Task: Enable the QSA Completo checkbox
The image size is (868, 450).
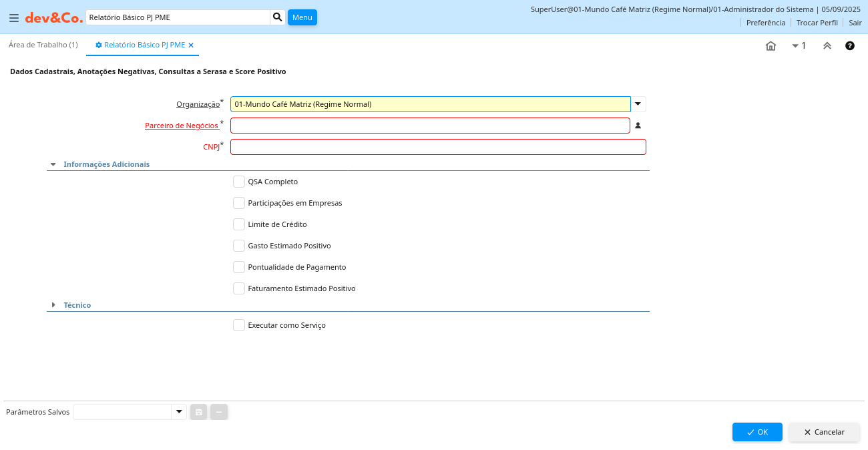Action: (x=239, y=182)
